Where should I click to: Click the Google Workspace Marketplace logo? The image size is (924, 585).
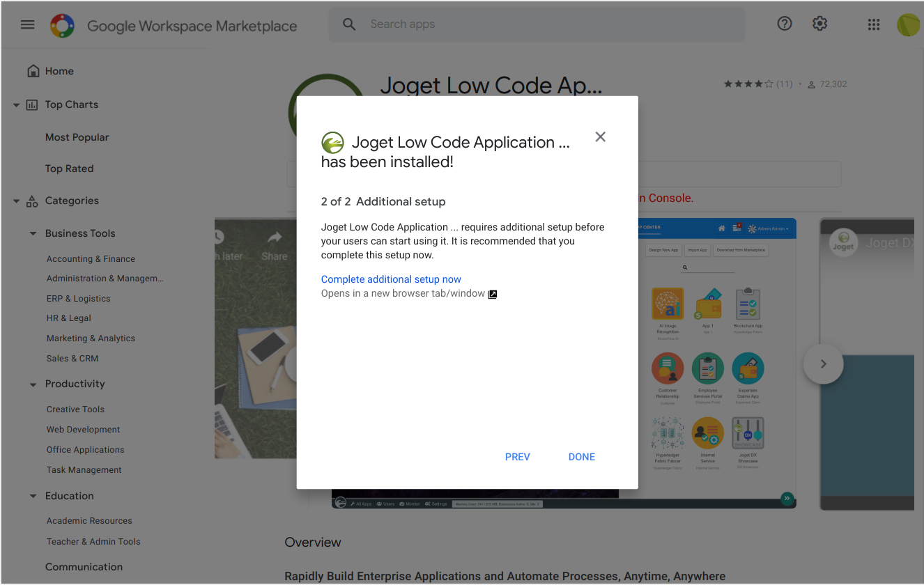(x=62, y=26)
